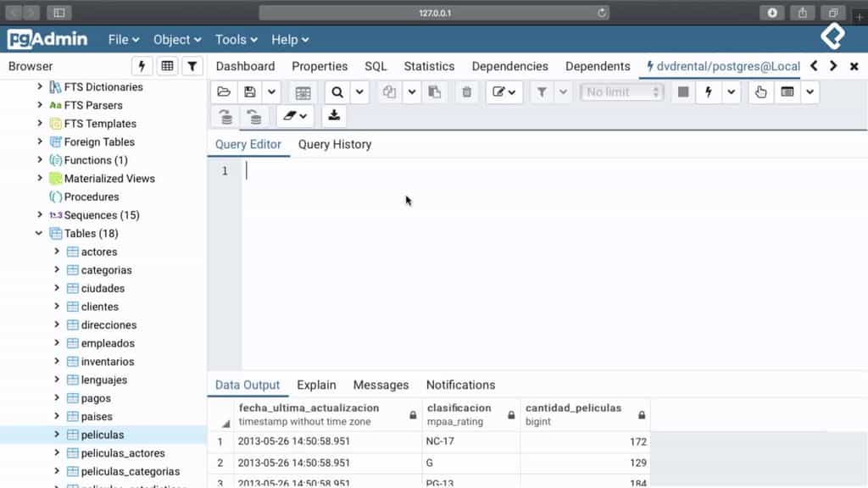Rollback the transaction in the Query Tool
This screenshot has width=868, height=488.
click(x=255, y=116)
